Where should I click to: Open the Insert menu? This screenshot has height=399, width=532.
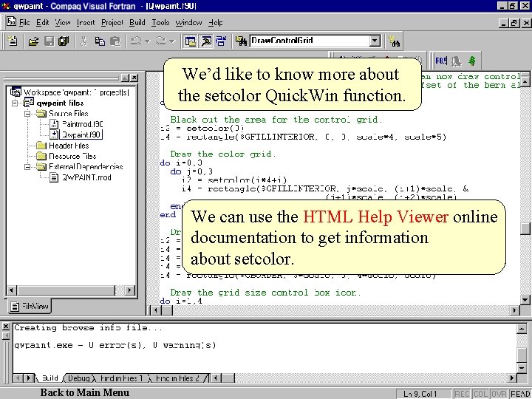click(86, 22)
